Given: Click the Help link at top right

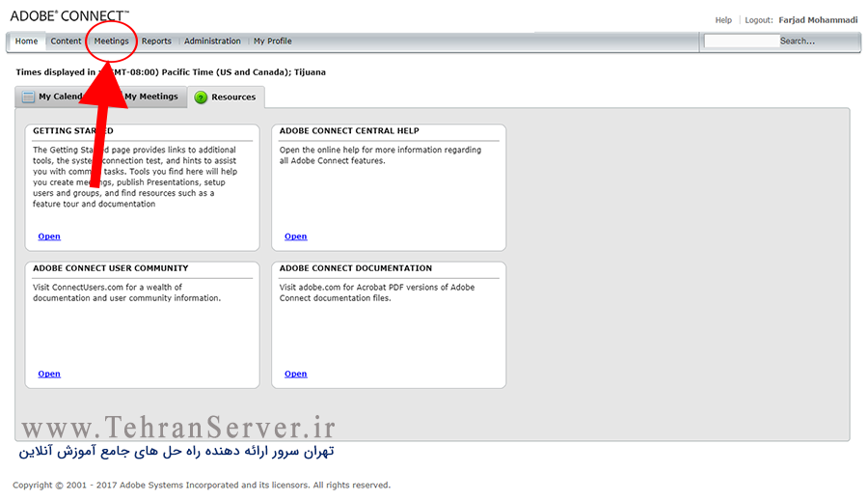Looking at the screenshot, I should [x=723, y=20].
